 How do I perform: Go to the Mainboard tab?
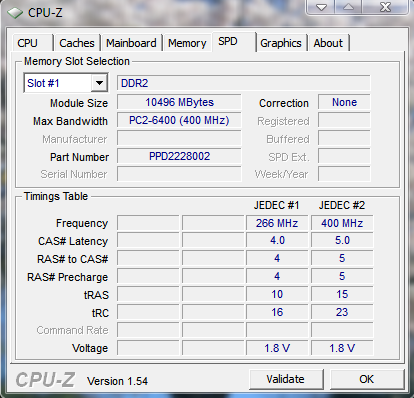(x=131, y=43)
